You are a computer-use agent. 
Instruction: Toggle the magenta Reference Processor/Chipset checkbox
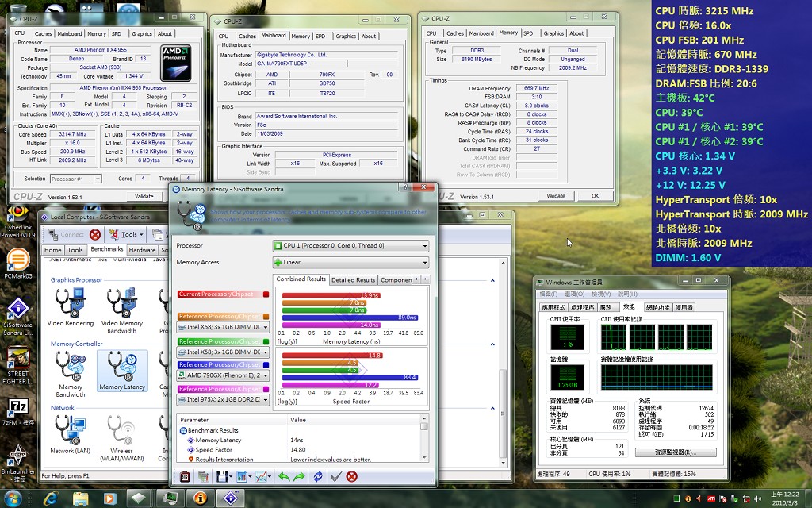266,389
